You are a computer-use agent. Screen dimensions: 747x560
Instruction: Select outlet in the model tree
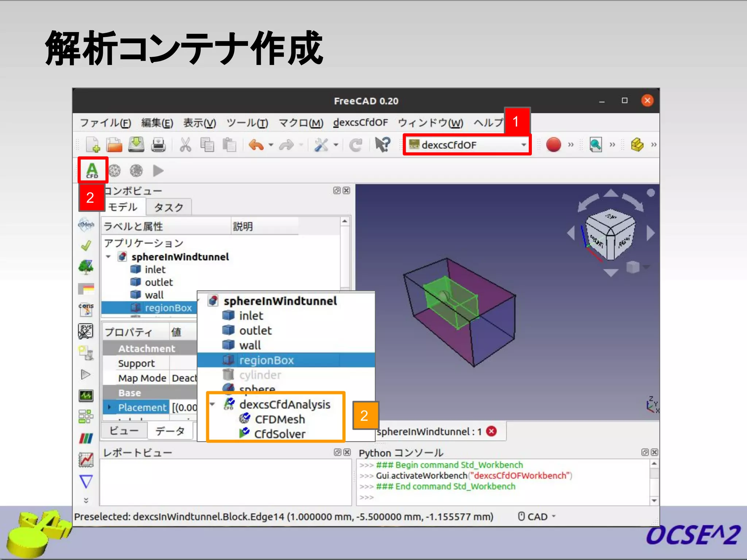(x=159, y=282)
